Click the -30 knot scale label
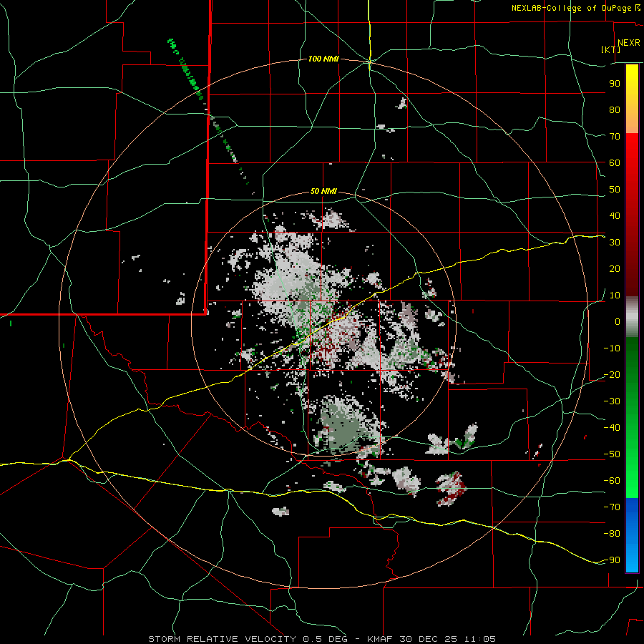The height and width of the screenshot is (644, 644). pyautogui.click(x=612, y=401)
